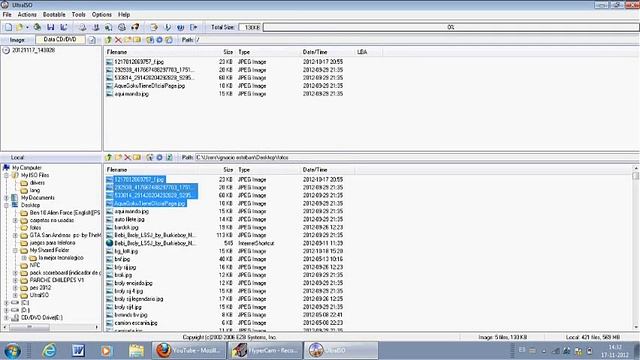Click the blue gear icon in Image pane toolbar
The height and width of the screenshot is (360, 640).
point(159,40)
